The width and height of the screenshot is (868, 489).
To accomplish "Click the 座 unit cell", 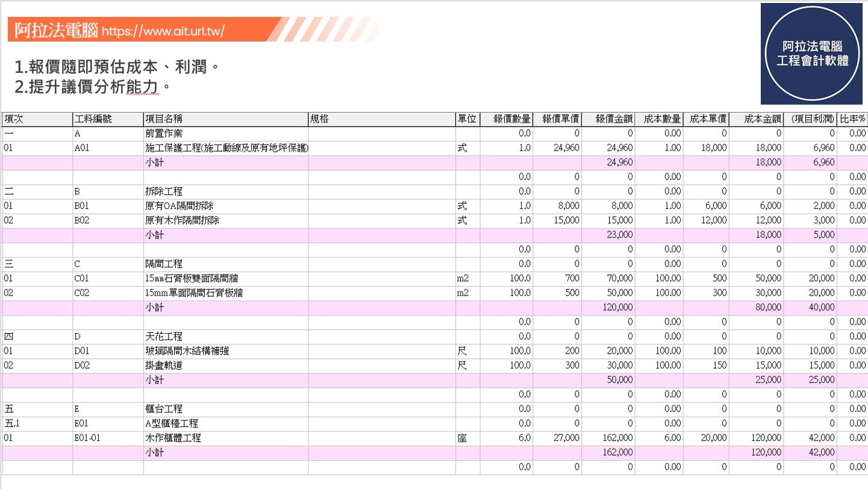I will [467, 438].
